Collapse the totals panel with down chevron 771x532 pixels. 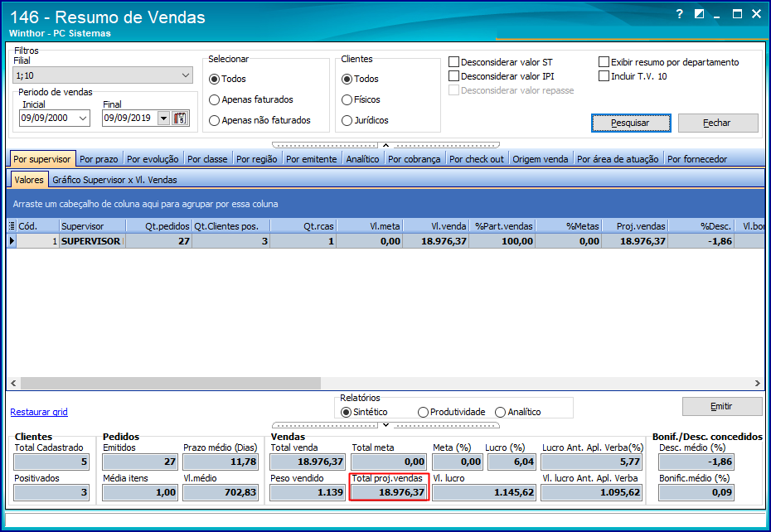pos(386,425)
